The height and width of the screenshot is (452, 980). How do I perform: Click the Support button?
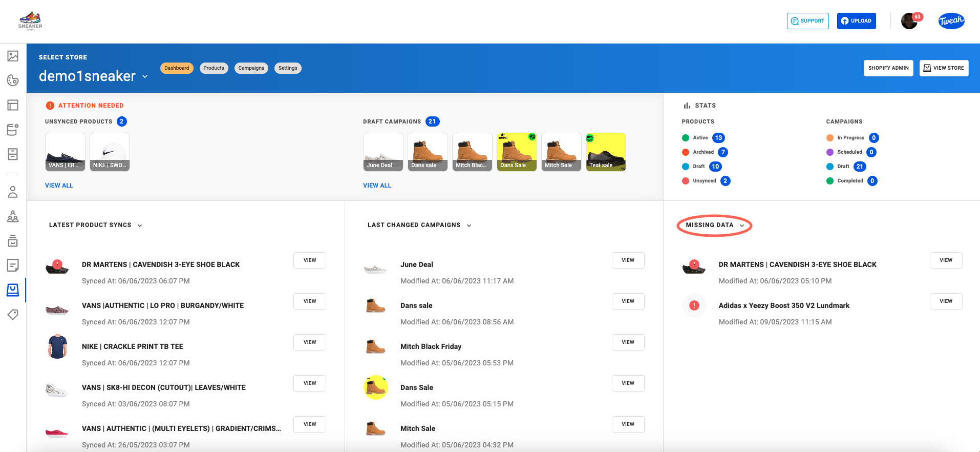coord(808,21)
